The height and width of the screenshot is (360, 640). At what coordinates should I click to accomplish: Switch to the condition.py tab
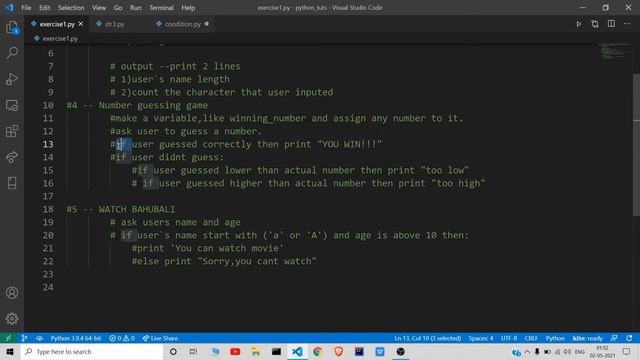tap(182, 24)
